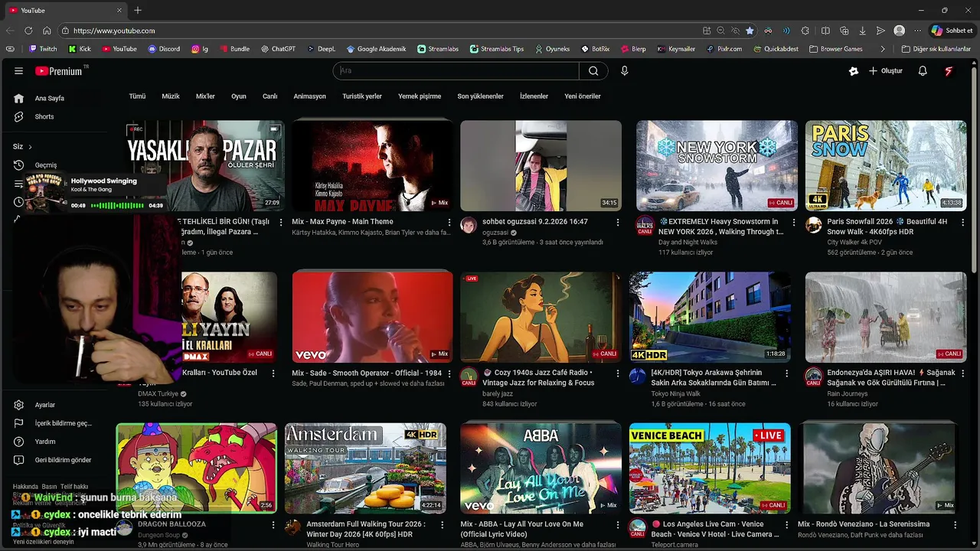
Task: Open options menu for Max Payne mix
Action: [449, 223]
